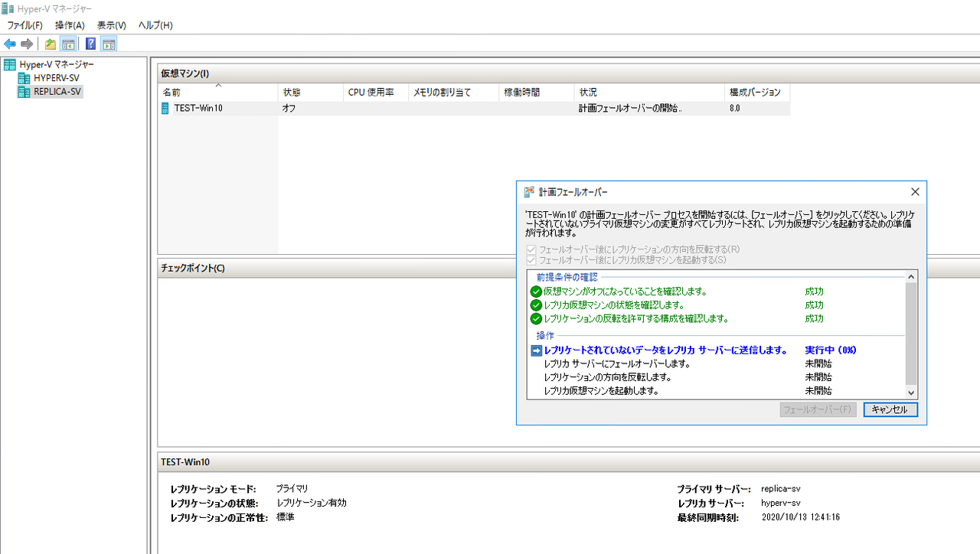Click the green check icon beside 仮想マシンがオフになっていることを確認します
The image size is (980, 554).
coord(536,292)
